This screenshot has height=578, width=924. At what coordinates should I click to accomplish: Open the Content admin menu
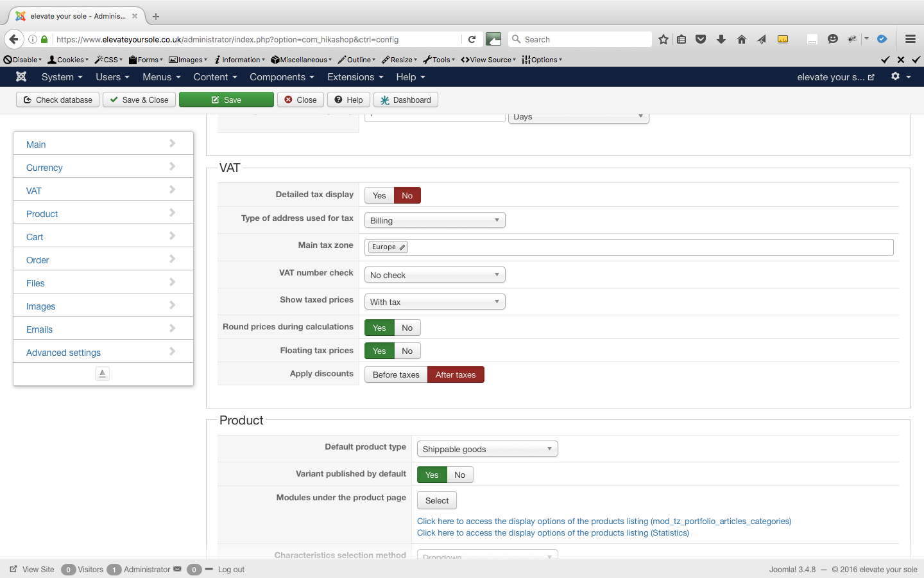(216, 77)
